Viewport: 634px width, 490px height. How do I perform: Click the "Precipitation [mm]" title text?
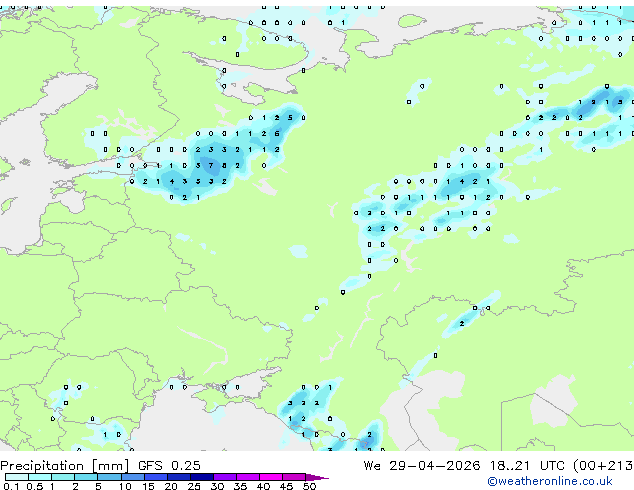click(64, 466)
